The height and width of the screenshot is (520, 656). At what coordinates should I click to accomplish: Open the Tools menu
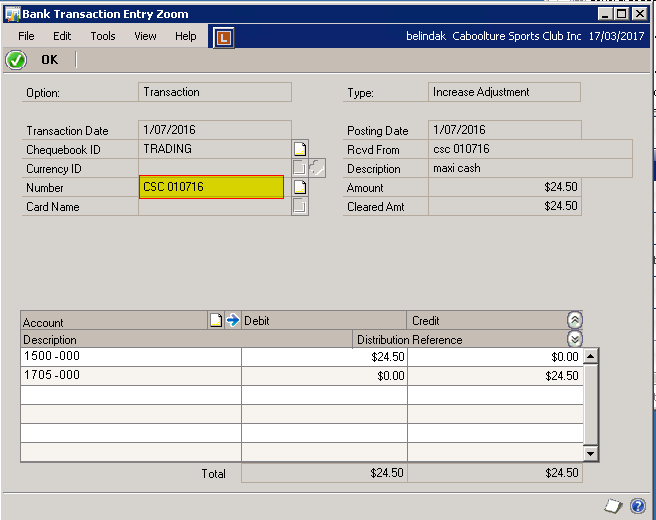tap(103, 36)
